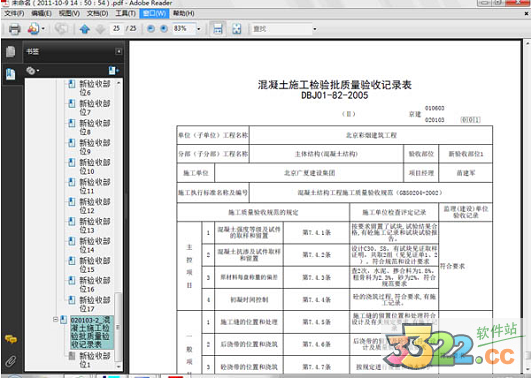Open the Pages thumbnail panel icon
The width and height of the screenshot is (531, 378).
10,51
